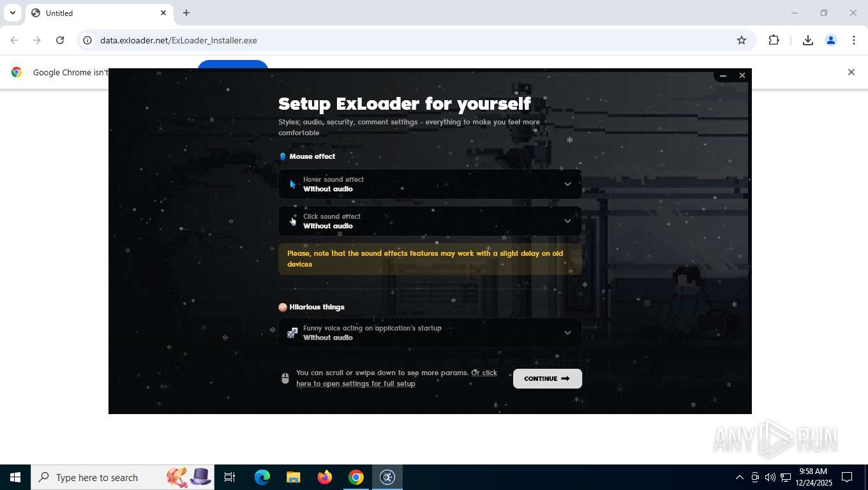Open Chrome downloads icon
The image size is (868, 490).
(808, 40)
